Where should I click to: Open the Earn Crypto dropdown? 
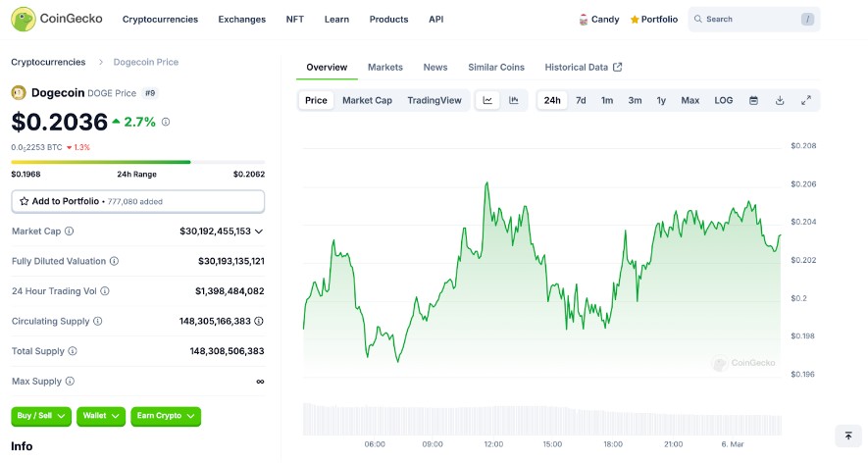pyautogui.click(x=165, y=416)
